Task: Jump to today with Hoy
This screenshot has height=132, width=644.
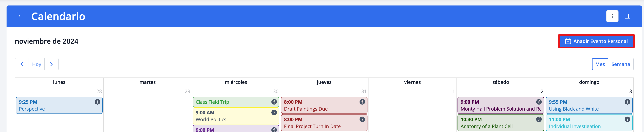Action: tap(37, 64)
